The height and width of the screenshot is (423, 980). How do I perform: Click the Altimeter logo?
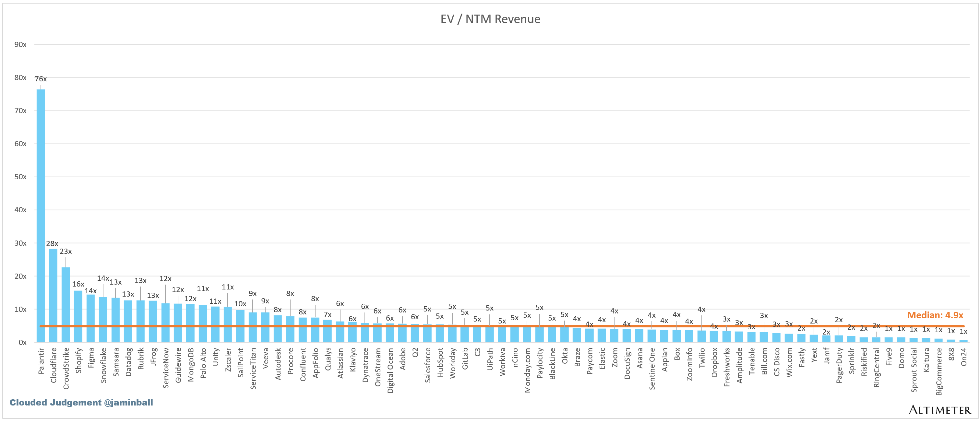(x=940, y=410)
